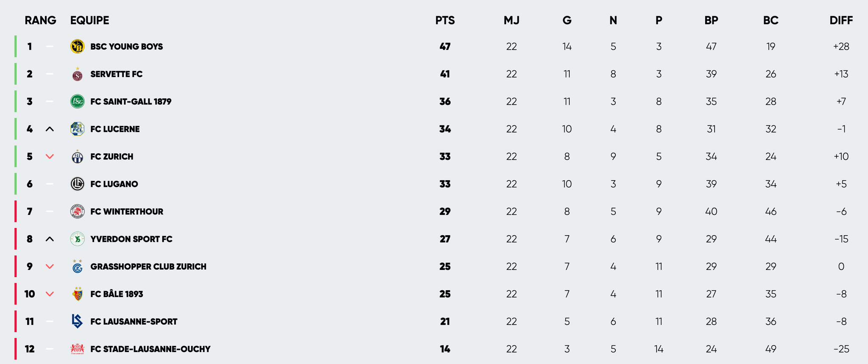868x364 pixels.
Task: Click the FC Zurich crest icon
Action: pyautogui.click(x=77, y=157)
